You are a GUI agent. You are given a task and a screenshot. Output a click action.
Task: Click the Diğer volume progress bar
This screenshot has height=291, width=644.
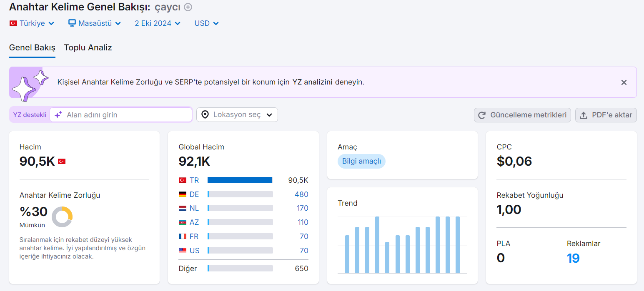pyautogui.click(x=240, y=269)
